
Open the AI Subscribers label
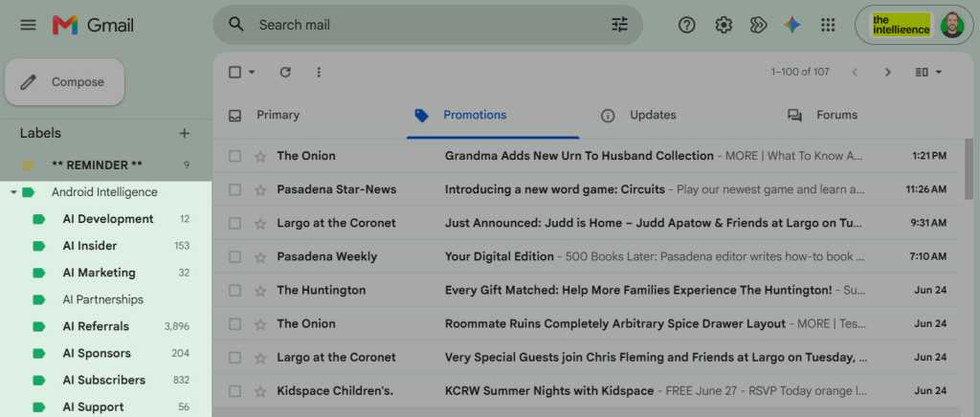coord(105,380)
